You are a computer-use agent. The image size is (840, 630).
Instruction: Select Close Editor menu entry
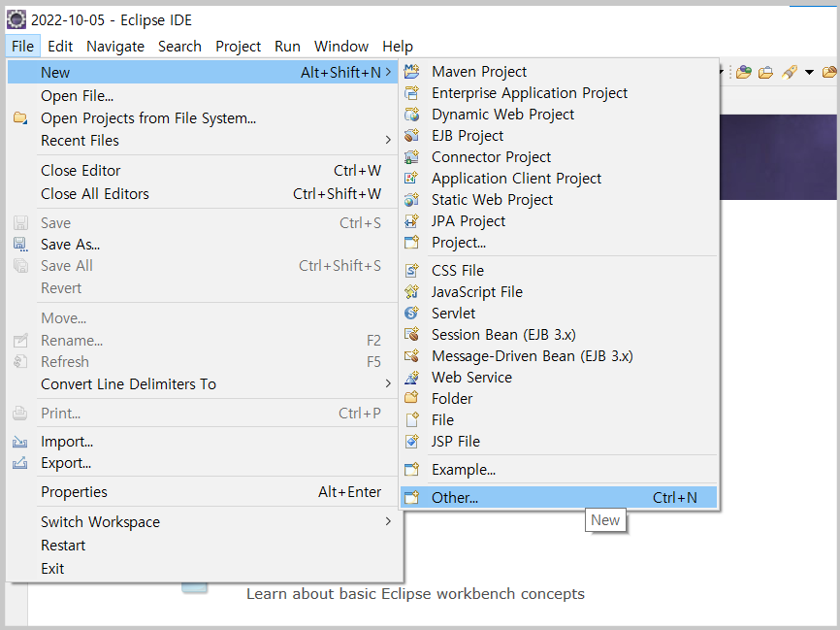tap(203, 171)
